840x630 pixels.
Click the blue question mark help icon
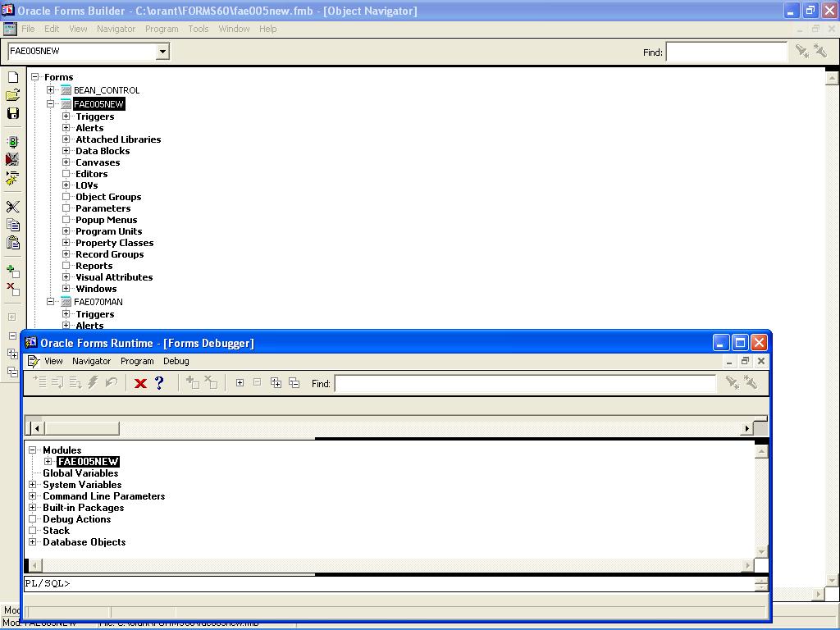tap(159, 383)
